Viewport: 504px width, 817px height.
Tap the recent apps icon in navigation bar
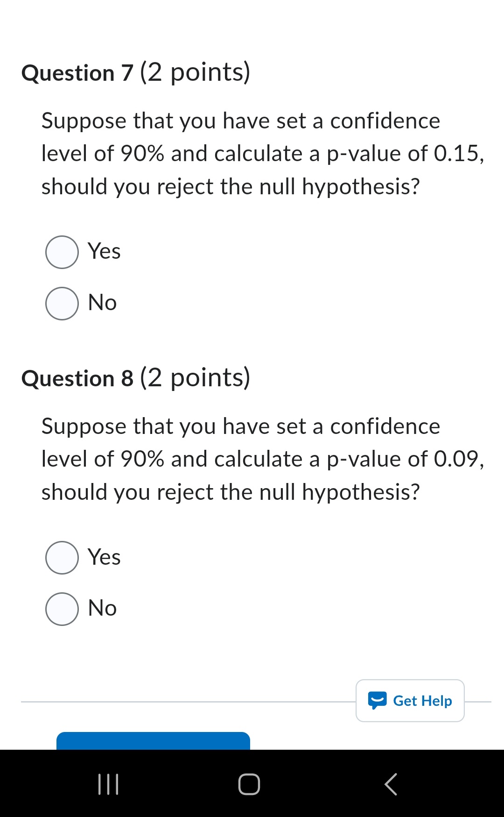tap(108, 785)
